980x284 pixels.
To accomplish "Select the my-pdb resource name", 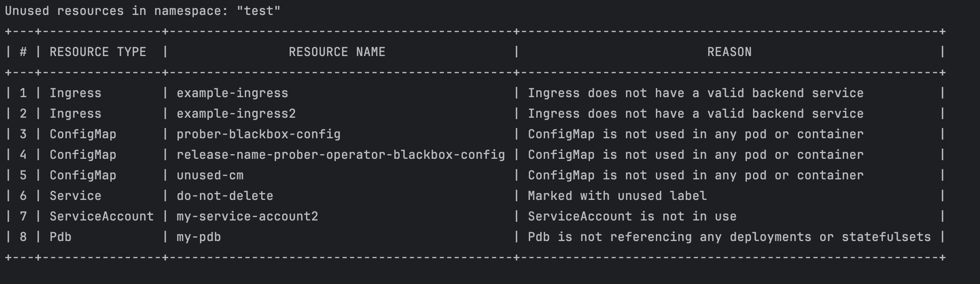I will [199, 237].
